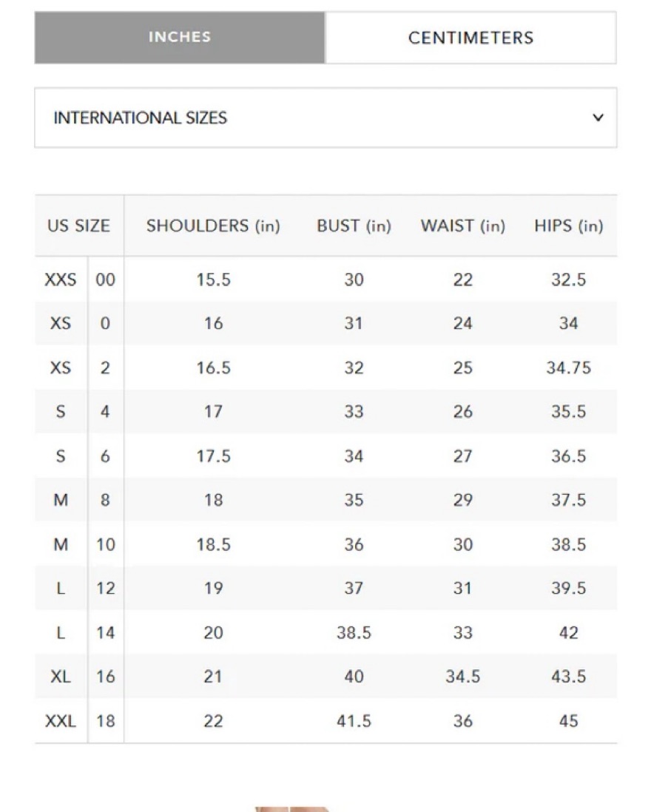Viewport: 651px width, 812px height.
Task: Click the US SIZE column header
Action: tap(78, 226)
